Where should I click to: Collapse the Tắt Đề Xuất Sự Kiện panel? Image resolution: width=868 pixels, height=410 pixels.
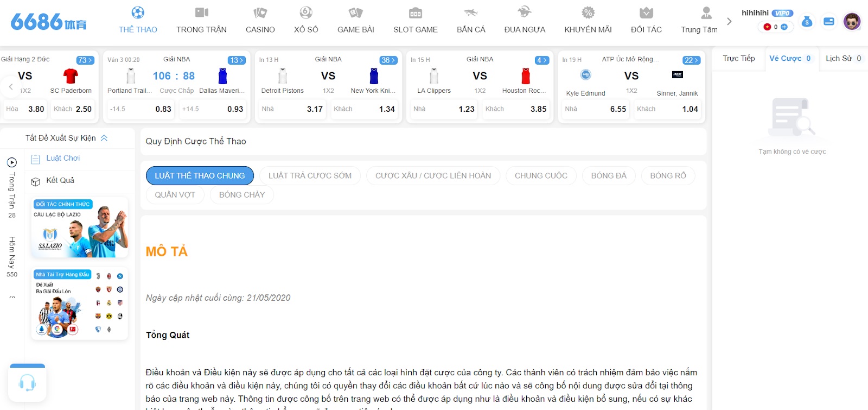[x=104, y=138]
